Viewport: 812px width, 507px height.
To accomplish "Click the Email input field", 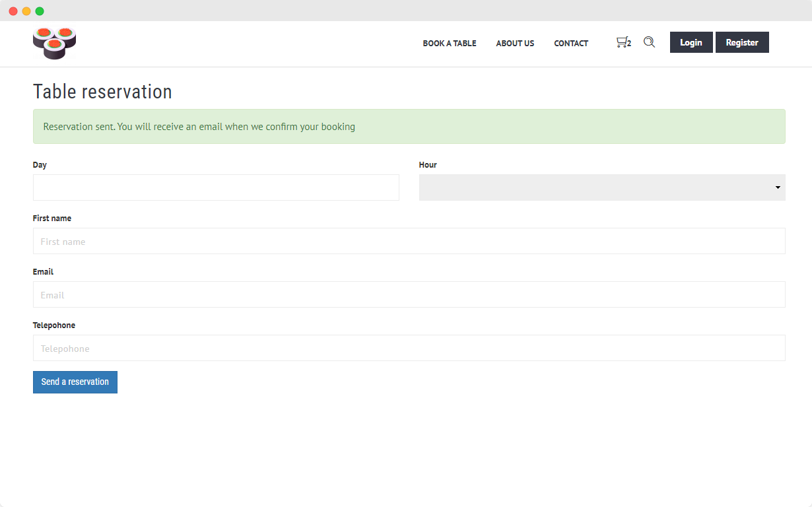I will [409, 294].
